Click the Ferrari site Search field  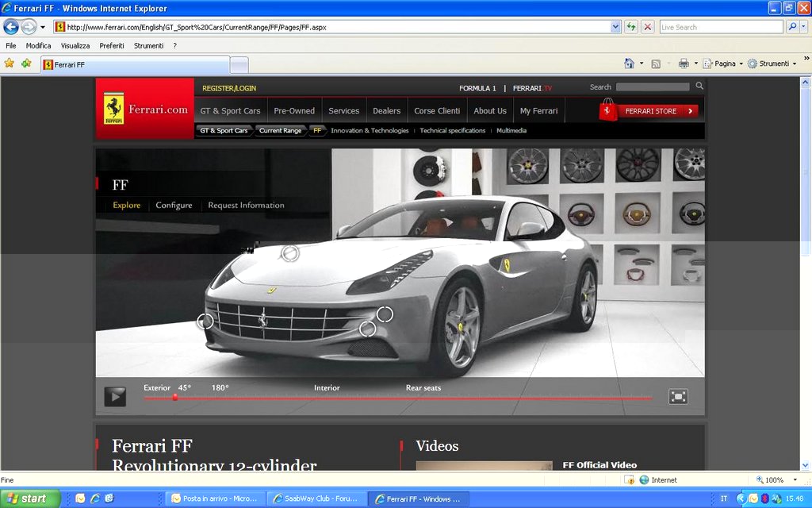pyautogui.click(x=653, y=87)
